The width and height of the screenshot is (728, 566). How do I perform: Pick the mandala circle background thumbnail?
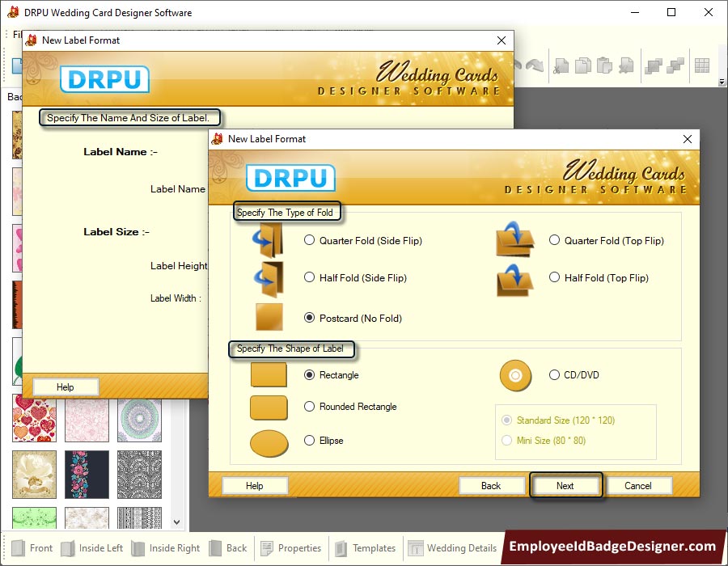(139, 420)
